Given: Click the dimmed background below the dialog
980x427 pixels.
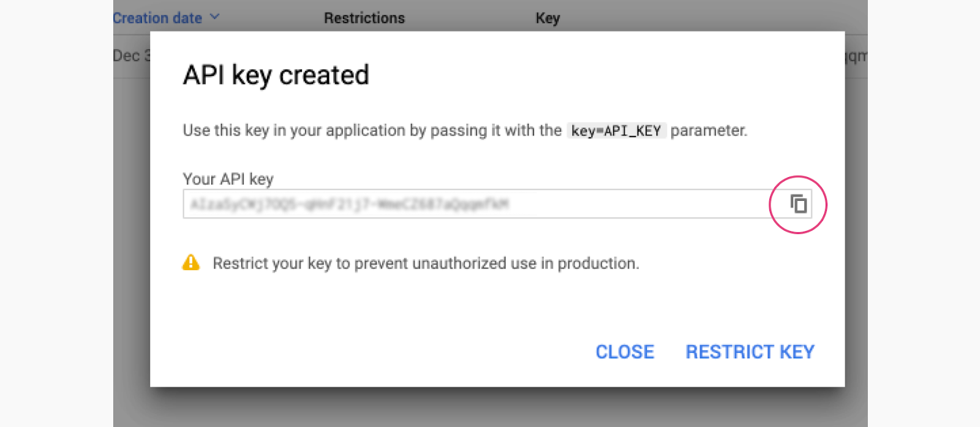Looking at the screenshot, I should (490, 407).
